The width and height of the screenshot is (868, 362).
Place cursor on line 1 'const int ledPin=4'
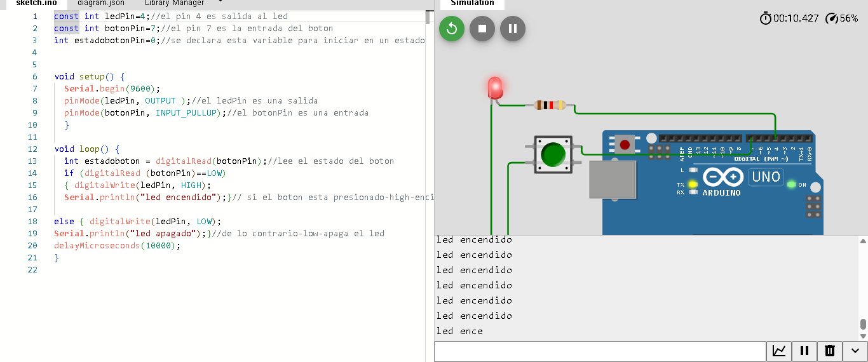click(100, 16)
